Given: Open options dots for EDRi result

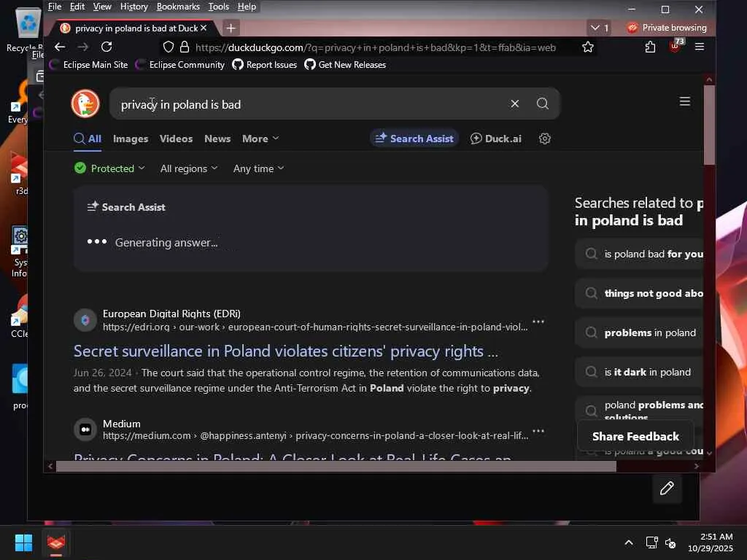Looking at the screenshot, I should click(x=538, y=322).
